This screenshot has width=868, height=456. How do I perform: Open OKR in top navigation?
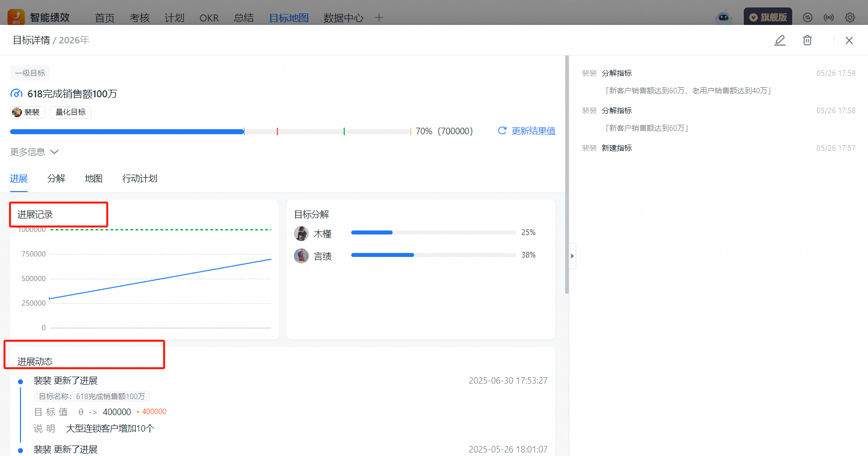tap(209, 18)
